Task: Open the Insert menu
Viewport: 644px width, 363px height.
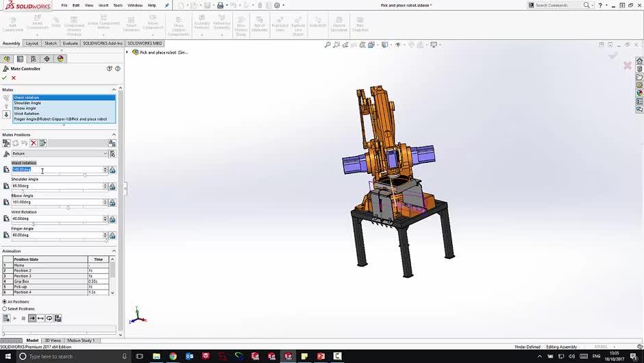Action: 103,5
